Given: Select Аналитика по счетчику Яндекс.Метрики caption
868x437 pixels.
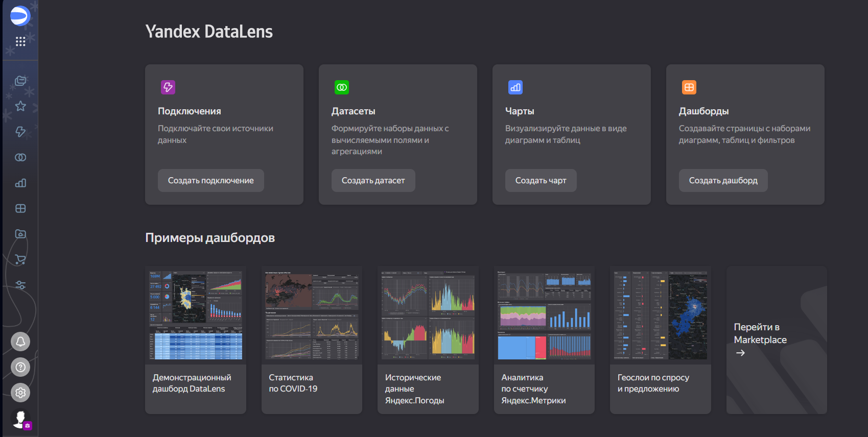Looking at the screenshot, I should coord(533,389).
